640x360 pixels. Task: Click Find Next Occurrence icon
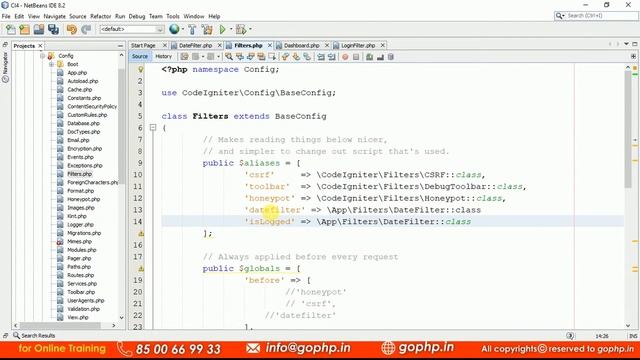pyautogui.click(x=250, y=57)
